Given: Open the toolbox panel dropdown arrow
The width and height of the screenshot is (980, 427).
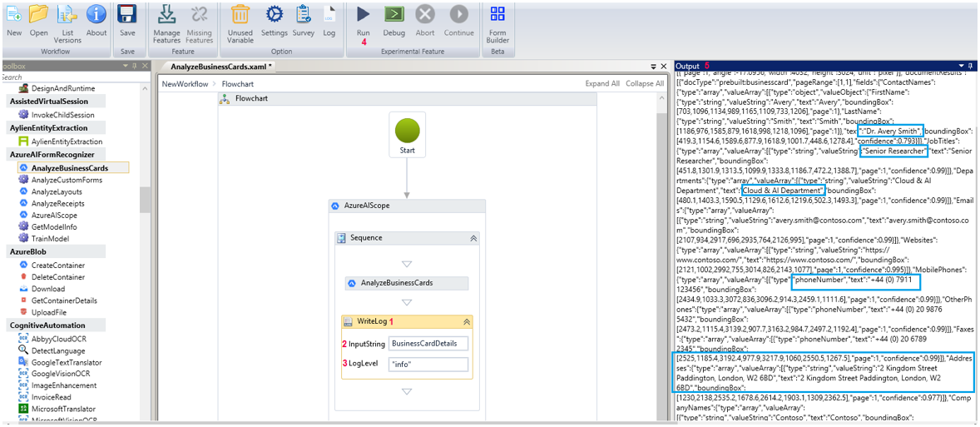Looking at the screenshot, I should [x=126, y=66].
